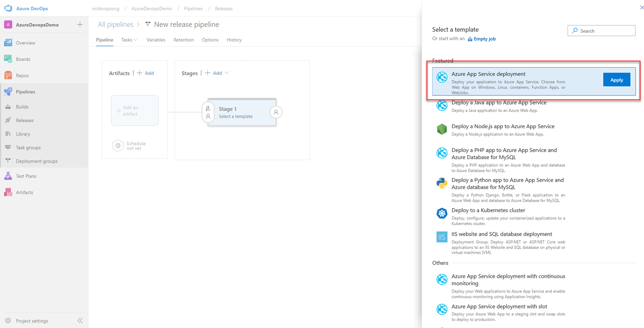The width and height of the screenshot is (644, 328).
Task: Click the Builds icon in sidebar
Action: 8,107
